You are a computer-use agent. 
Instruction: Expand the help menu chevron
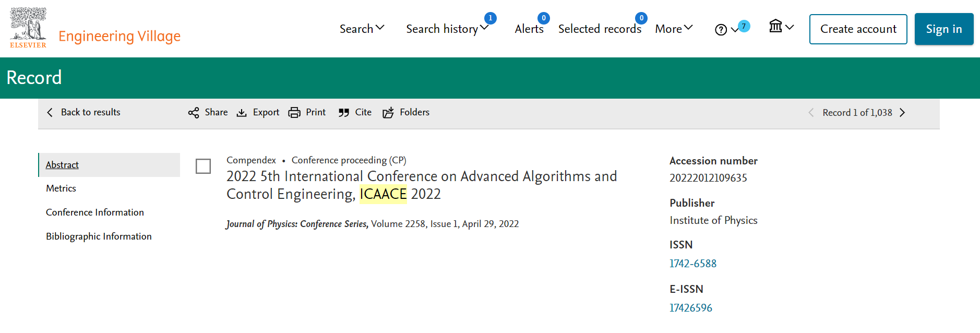pyautogui.click(x=734, y=30)
